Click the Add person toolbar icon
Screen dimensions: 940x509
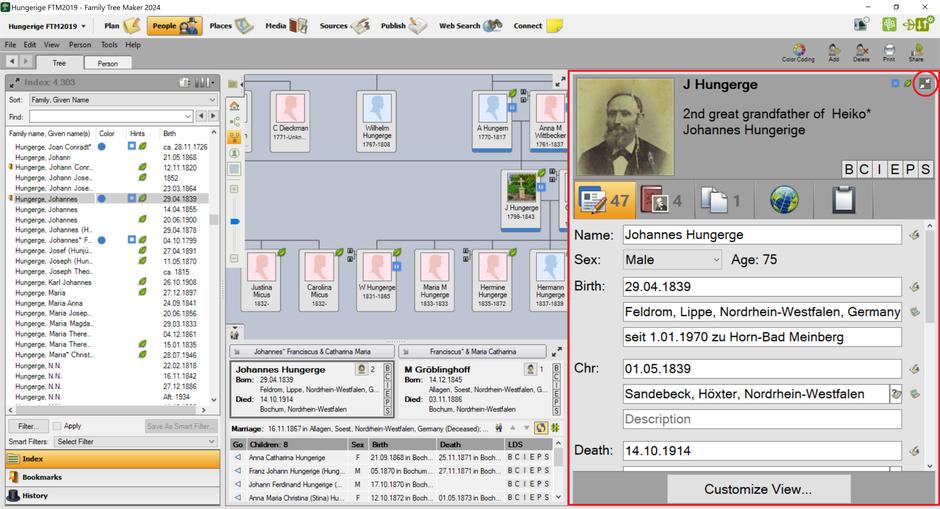point(833,53)
